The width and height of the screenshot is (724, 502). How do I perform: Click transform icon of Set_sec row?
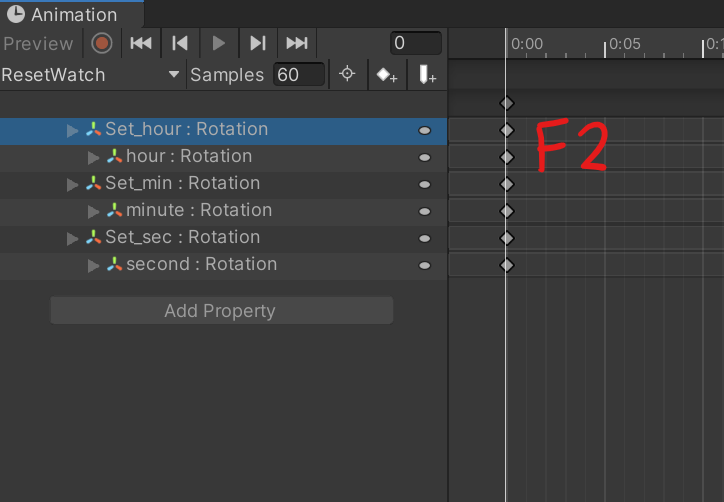click(93, 237)
